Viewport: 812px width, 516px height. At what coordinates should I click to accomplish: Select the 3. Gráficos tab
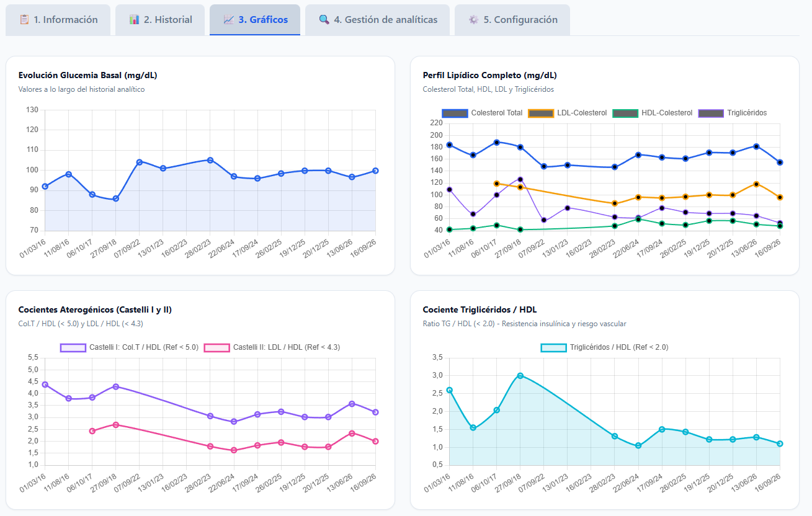tap(255, 20)
